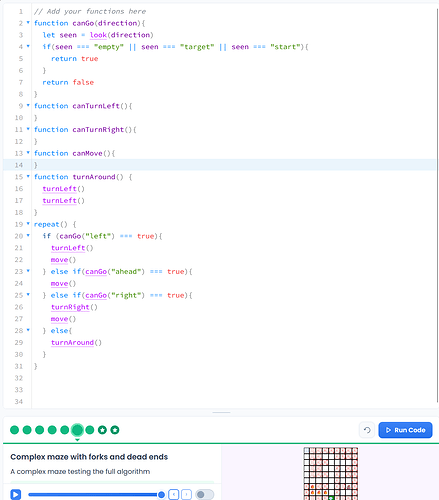The width and height of the screenshot is (439, 500).
Task: Click the maze grid preview
Action: pos(331,473)
